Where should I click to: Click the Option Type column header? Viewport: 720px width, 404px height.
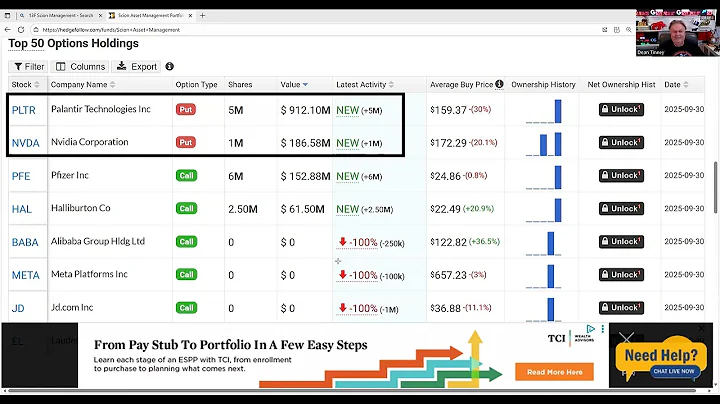tap(196, 84)
